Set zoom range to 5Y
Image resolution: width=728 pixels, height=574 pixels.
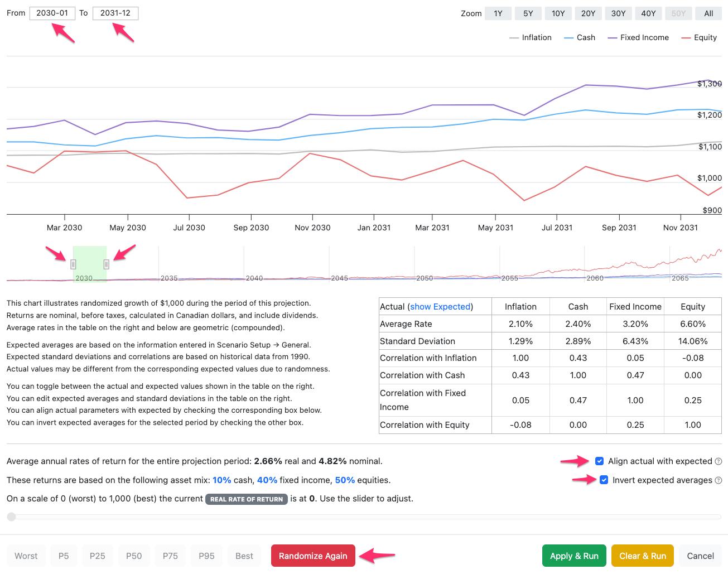pyautogui.click(x=528, y=13)
